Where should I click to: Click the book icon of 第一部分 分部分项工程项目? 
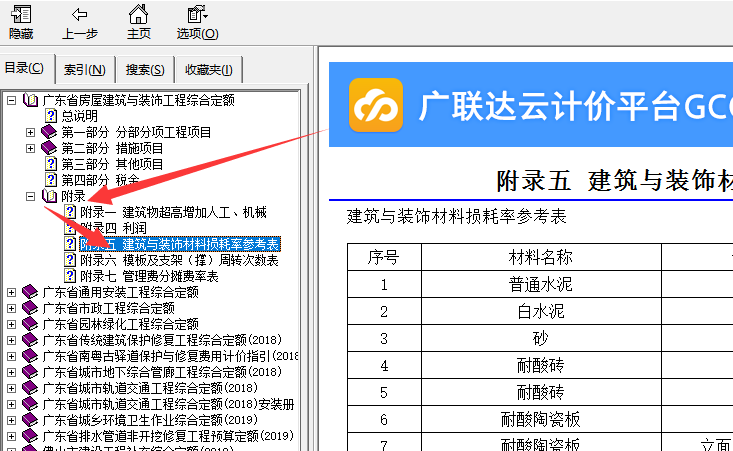click(x=49, y=132)
